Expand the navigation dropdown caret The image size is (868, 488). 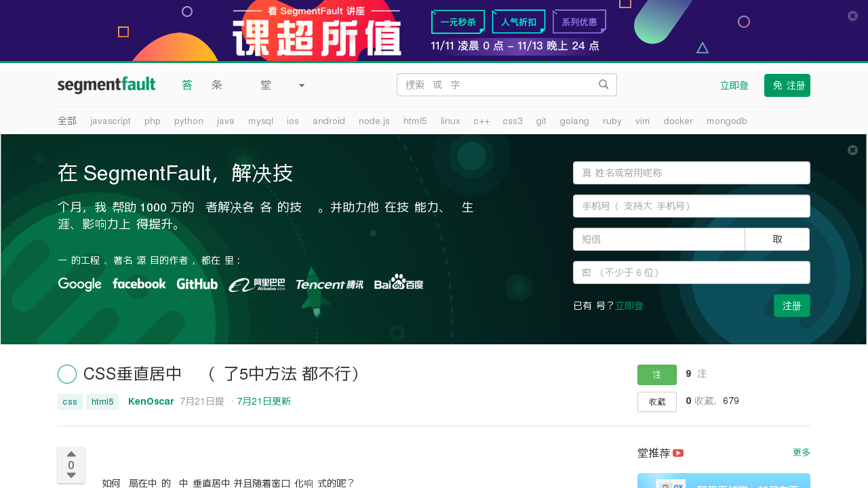coord(302,85)
